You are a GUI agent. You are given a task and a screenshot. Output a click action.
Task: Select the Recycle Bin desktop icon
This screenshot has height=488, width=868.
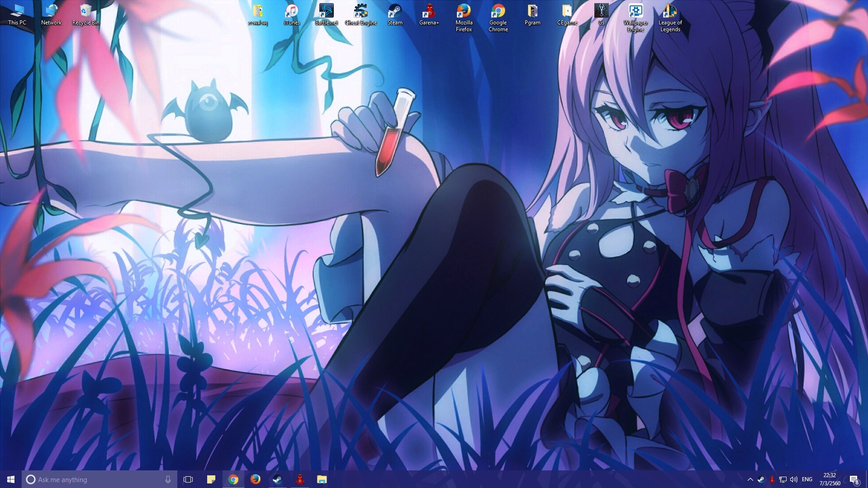pyautogui.click(x=85, y=14)
